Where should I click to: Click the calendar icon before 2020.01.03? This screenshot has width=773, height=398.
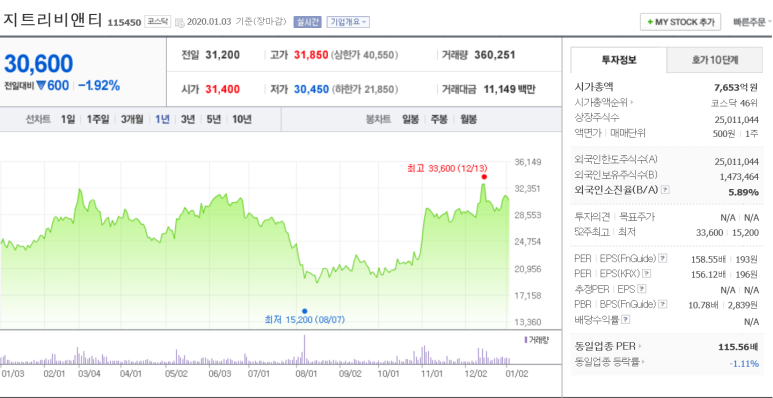point(179,22)
